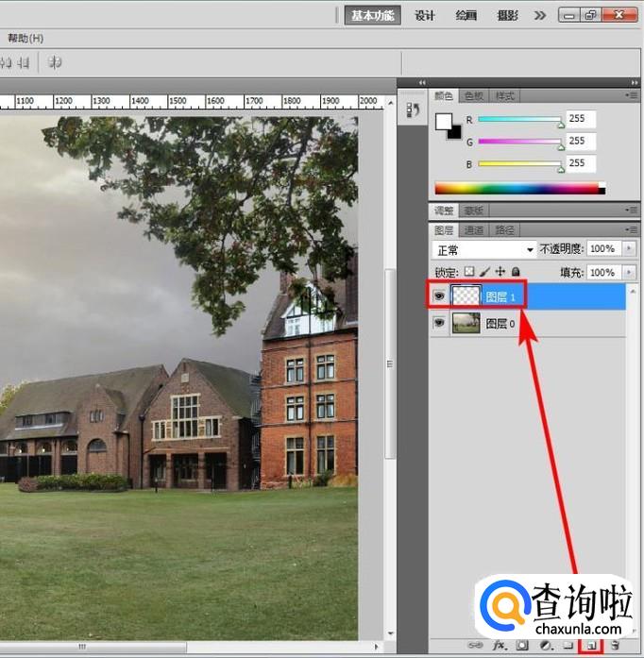Screen dimensions: 644x658
Task: Switch to the 颜色 tab
Action: point(443,96)
